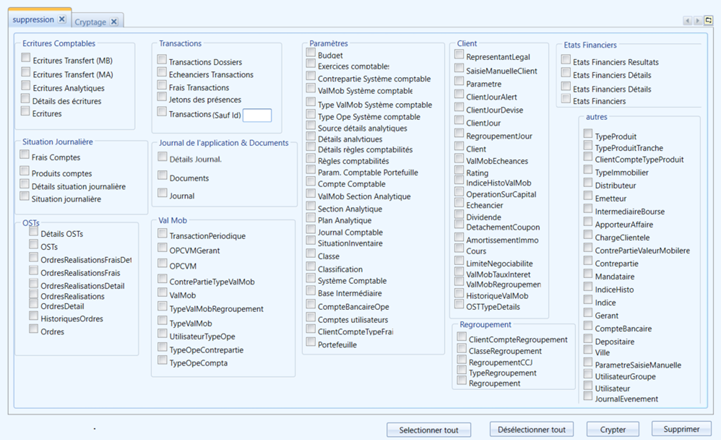The image size is (721, 440).
Task: Check Ecritures Transfert (MB) checkbox
Action: [x=26, y=58]
